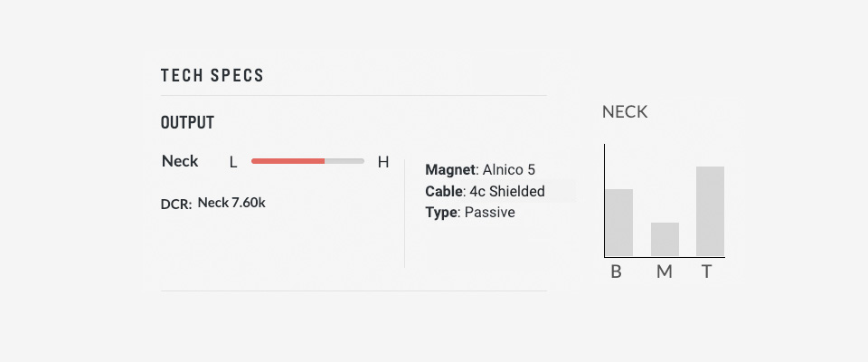Click the mid bar in EQ chart

665,240
